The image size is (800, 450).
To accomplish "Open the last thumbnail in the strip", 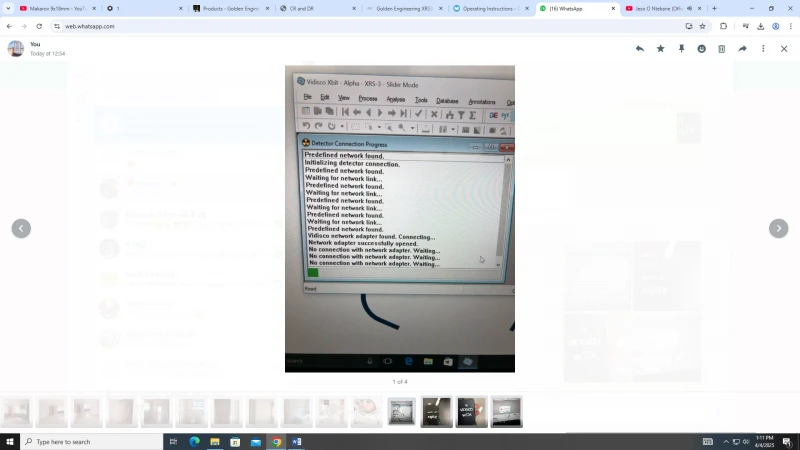I will [506, 411].
